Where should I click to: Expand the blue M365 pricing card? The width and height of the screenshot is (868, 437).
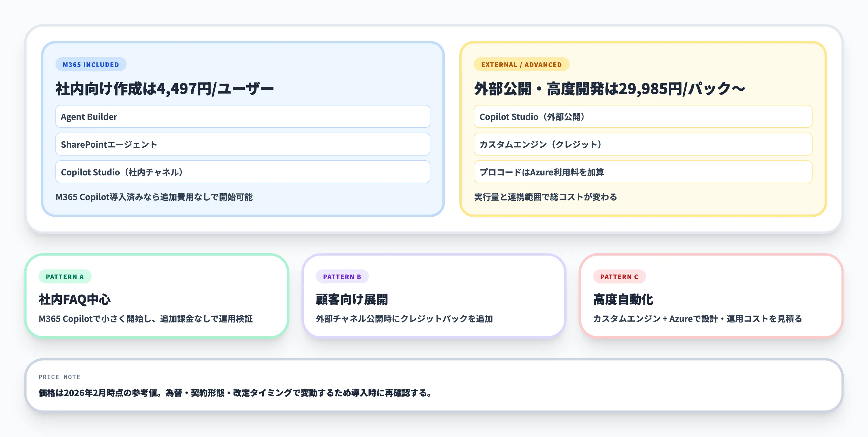coord(242,130)
